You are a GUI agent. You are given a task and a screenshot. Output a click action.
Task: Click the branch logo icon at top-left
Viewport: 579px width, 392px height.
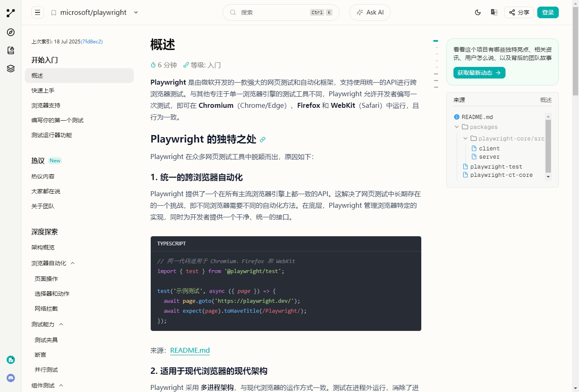click(11, 13)
